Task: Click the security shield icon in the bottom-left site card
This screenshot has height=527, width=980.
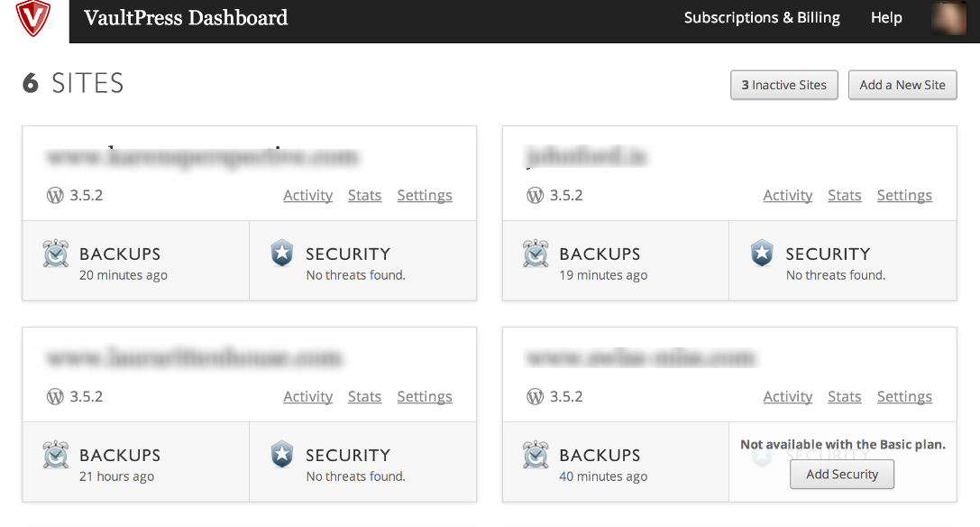Action: (x=282, y=455)
